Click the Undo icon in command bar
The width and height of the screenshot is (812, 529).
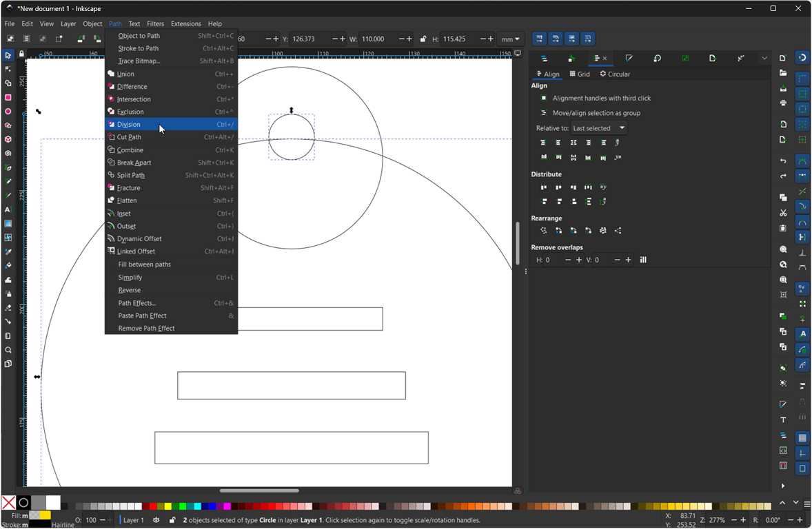coord(783,161)
